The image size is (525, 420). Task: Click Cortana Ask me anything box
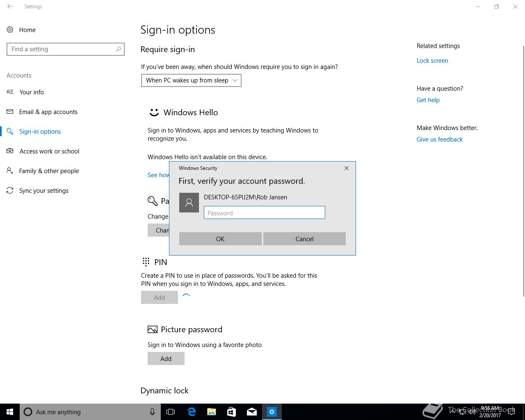[89, 412]
